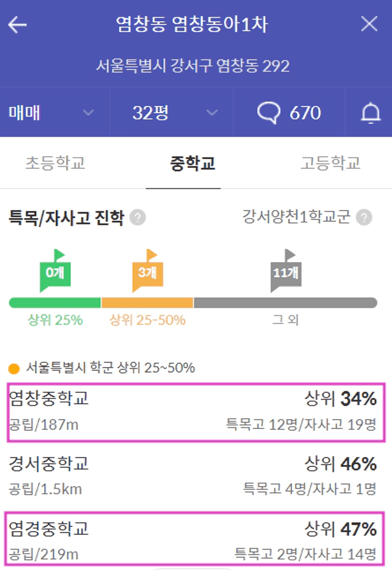Go back using the left arrow icon
392x570 pixels.
click(18, 25)
